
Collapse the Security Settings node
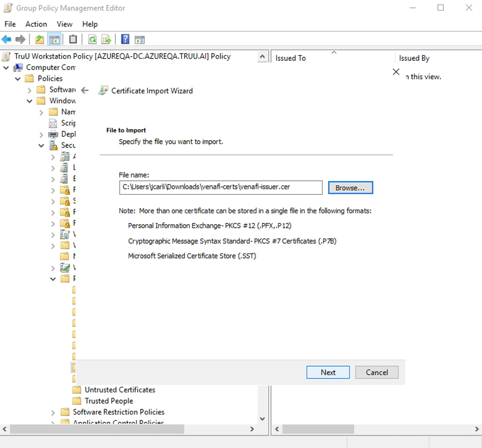41,145
